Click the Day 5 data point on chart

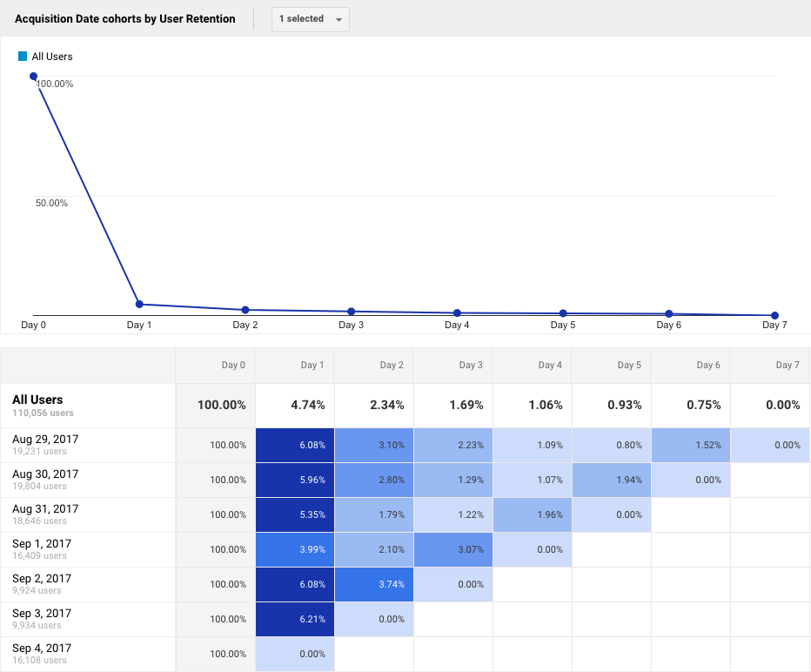[563, 313]
